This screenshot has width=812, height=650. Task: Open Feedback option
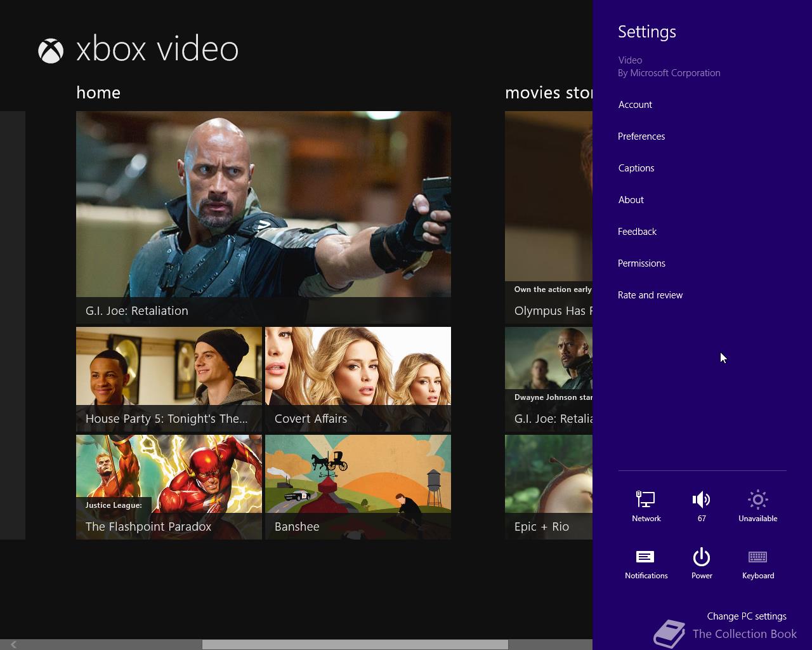point(637,232)
